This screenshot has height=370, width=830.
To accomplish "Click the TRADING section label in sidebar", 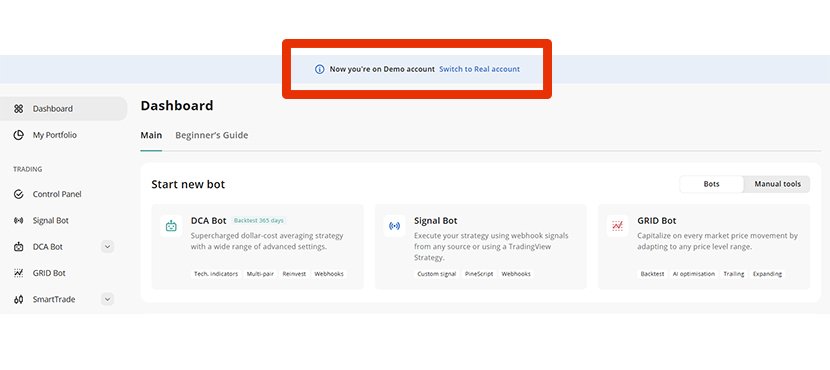I will tap(28, 169).
